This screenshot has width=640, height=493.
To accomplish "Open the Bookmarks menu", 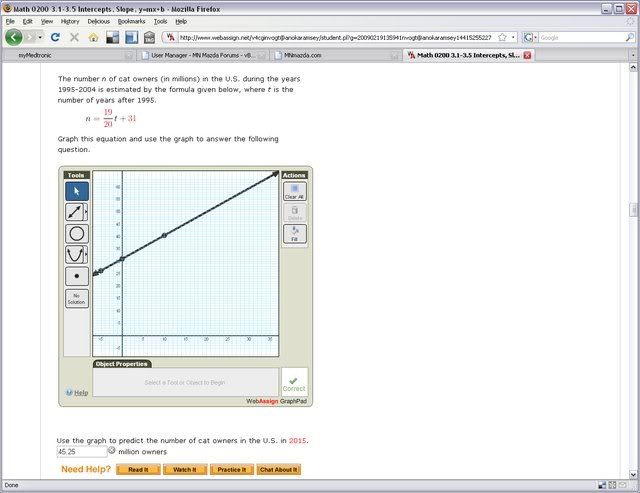I will pos(131,20).
